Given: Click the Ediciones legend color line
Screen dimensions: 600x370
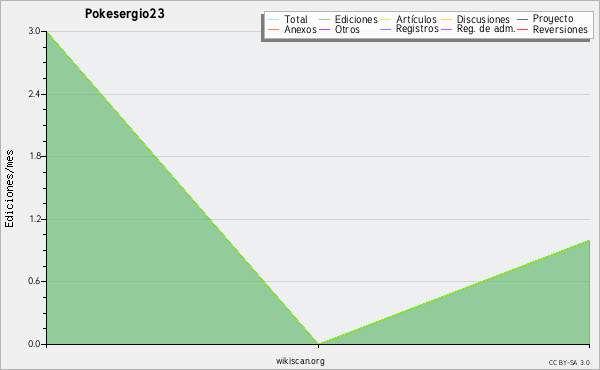Looking at the screenshot, I should click(324, 20).
